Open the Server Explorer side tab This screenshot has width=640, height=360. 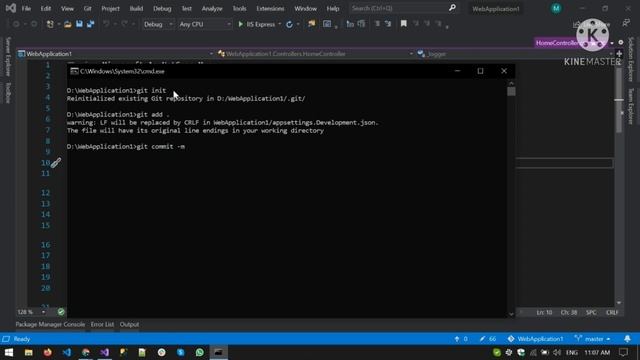click(x=8, y=57)
